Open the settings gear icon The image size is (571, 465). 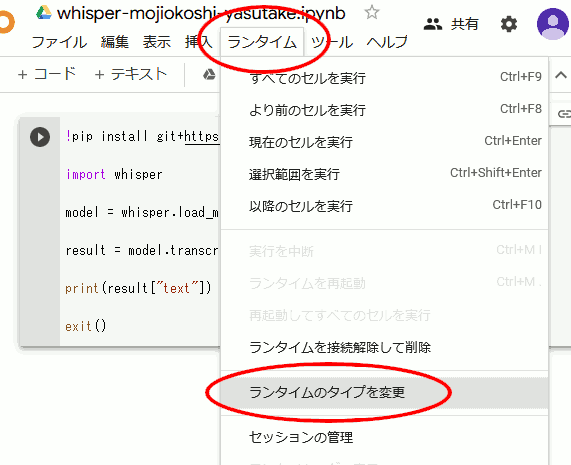(509, 24)
